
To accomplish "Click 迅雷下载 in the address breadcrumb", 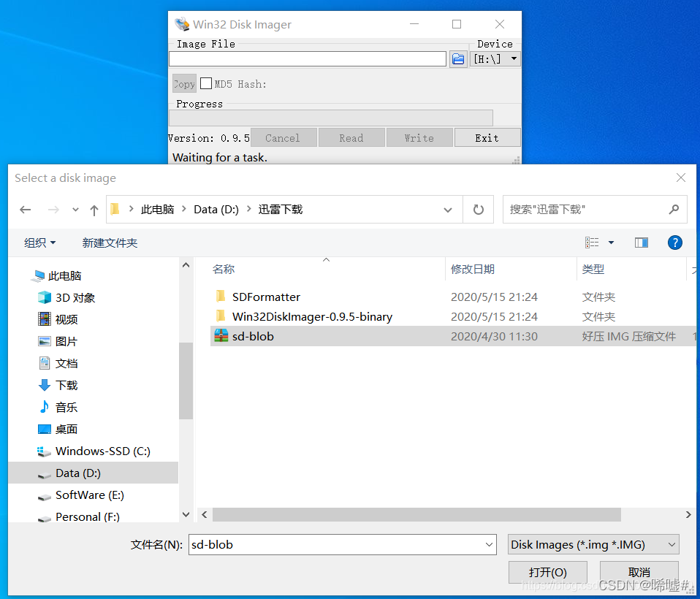I will point(281,210).
